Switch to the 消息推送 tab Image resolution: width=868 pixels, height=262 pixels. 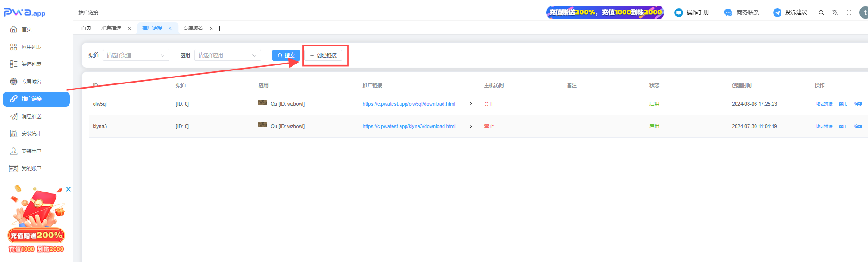[x=111, y=28]
